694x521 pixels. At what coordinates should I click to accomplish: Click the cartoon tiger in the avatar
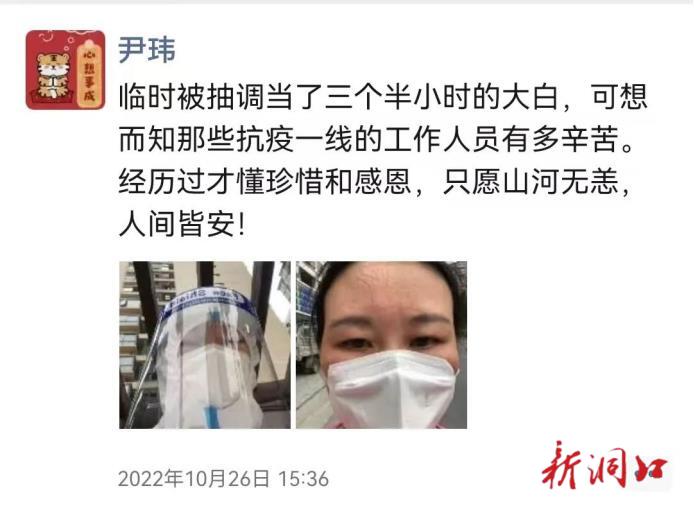point(52,74)
